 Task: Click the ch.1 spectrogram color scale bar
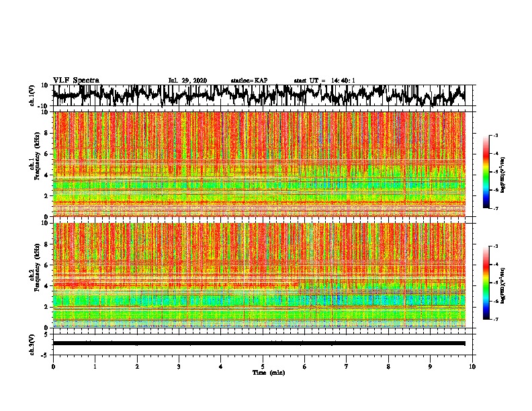[486, 172]
